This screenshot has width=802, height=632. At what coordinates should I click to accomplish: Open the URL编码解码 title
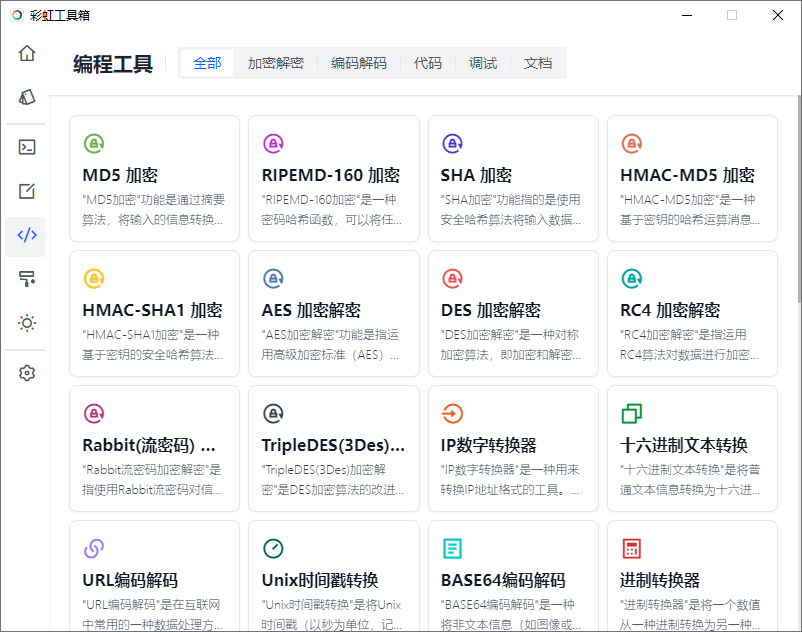[x=130, y=580]
